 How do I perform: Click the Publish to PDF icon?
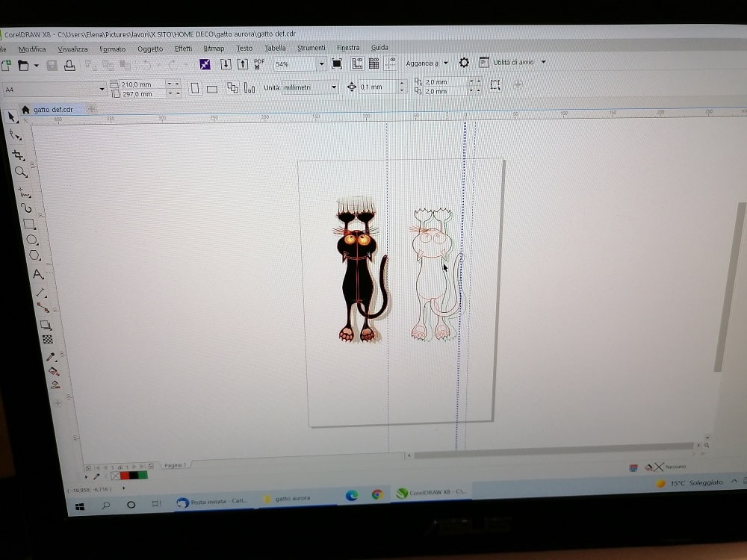(259, 63)
